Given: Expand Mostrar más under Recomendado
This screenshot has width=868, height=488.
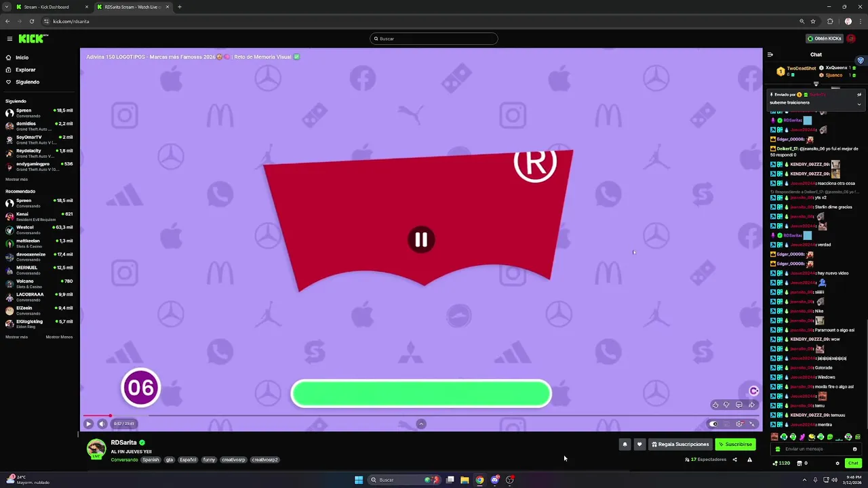Looking at the screenshot, I should (x=16, y=337).
